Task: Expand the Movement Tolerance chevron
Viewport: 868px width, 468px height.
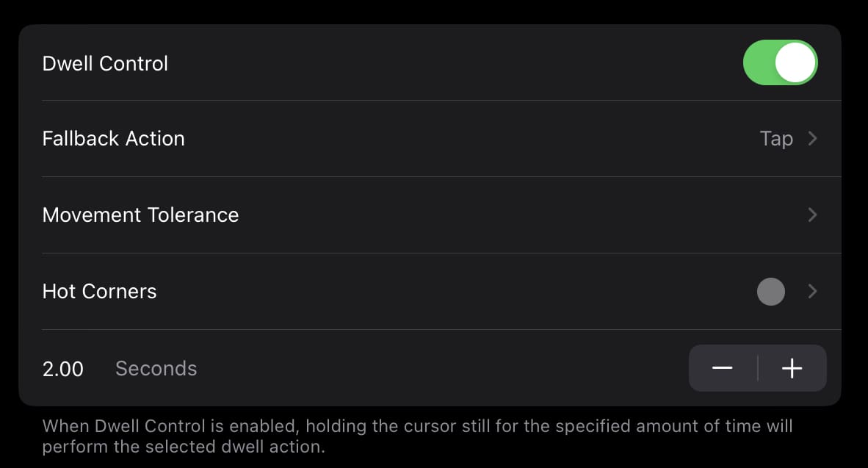Action: point(812,215)
